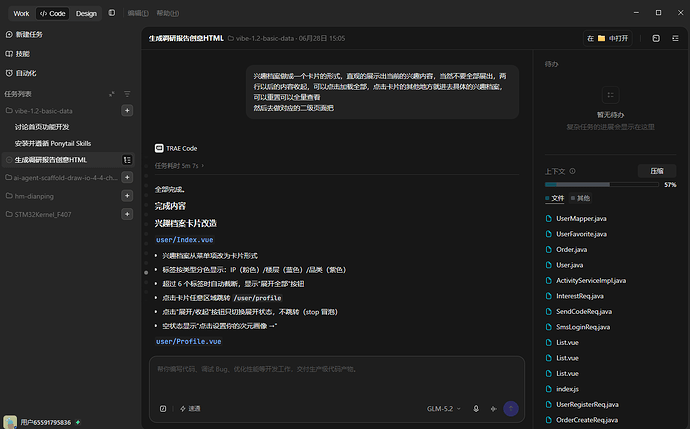Open index.js in the context list
Viewport: 690px width, 429px height.
[567, 389]
